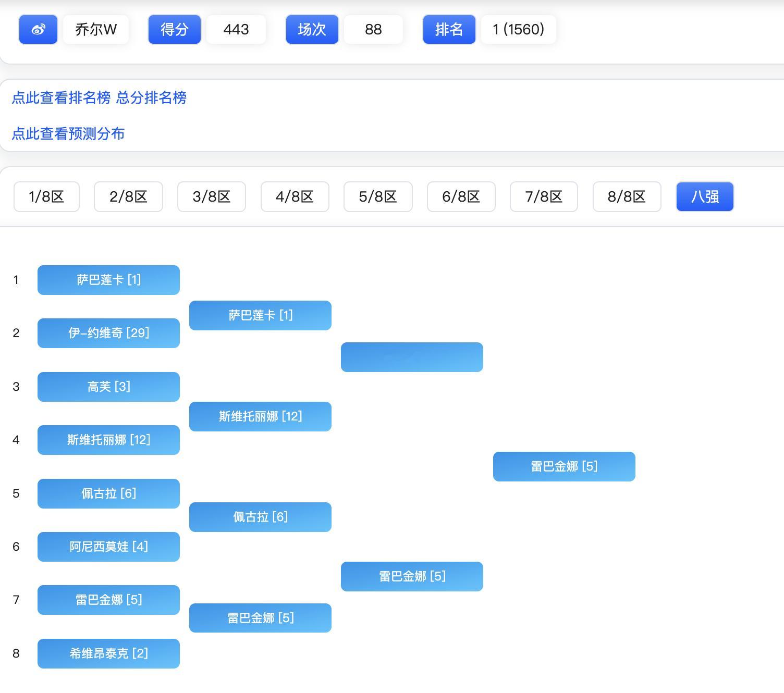The height and width of the screenshot is (693, 784).
Task: Click the Weibo share icon
Action: tap(37, 30)
